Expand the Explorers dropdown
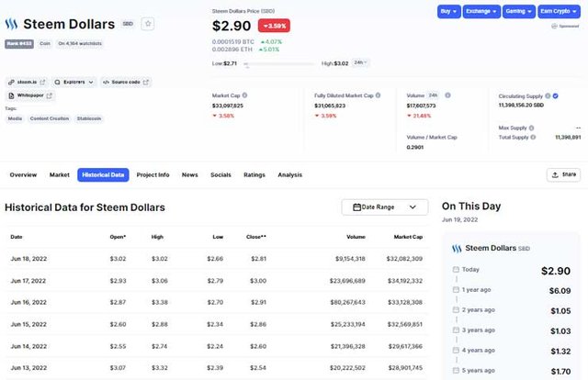588x380 pixels. click(73, 82)
